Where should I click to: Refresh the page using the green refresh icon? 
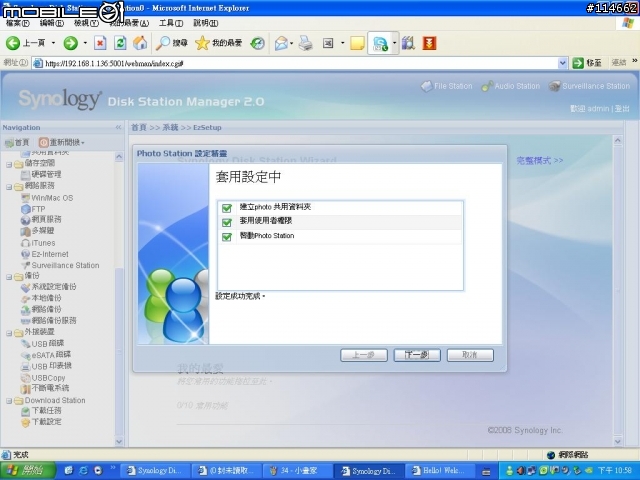(x=120, y=43)
